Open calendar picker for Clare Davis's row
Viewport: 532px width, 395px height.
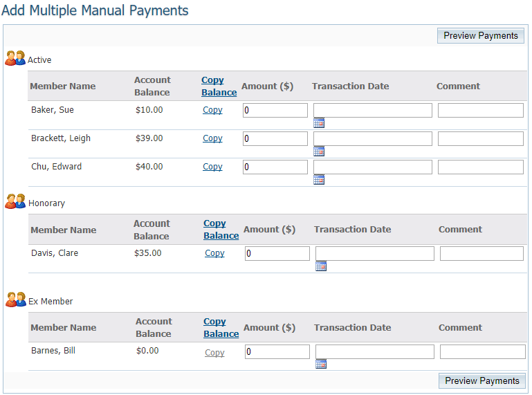pyautogui.click(x=321, y=266)
